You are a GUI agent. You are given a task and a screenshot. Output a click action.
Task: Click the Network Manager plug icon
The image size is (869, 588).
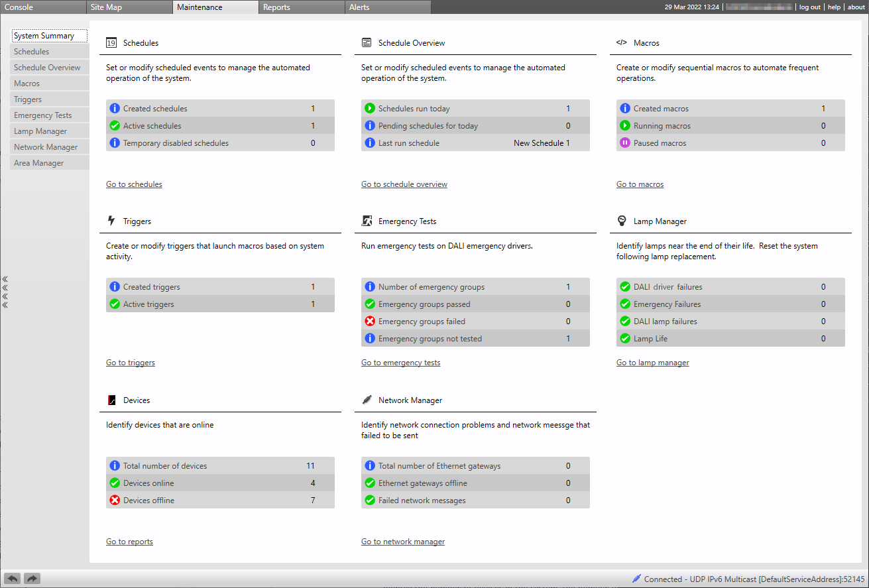[367, 400]
